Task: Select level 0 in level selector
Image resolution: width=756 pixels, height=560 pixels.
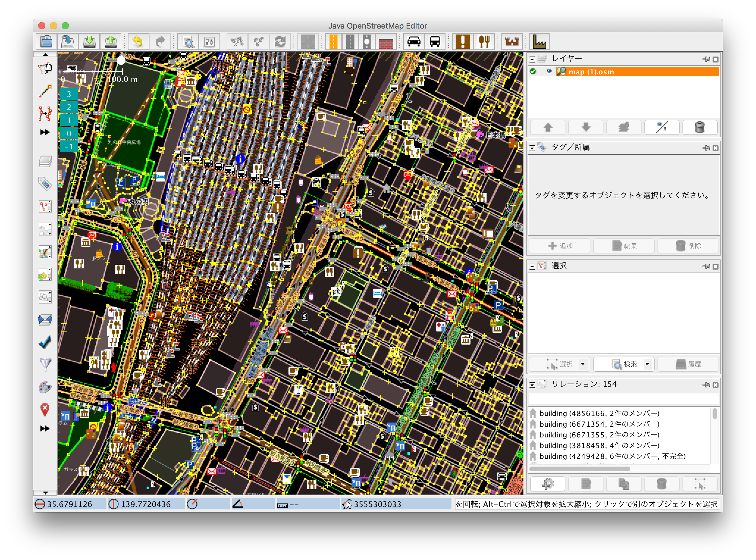Action: (x=69, y=134)
